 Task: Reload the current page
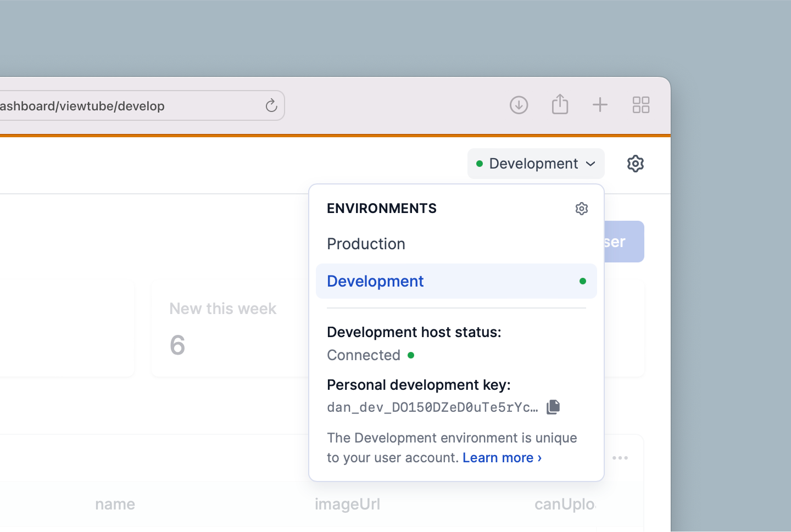[x=271, y=105]
